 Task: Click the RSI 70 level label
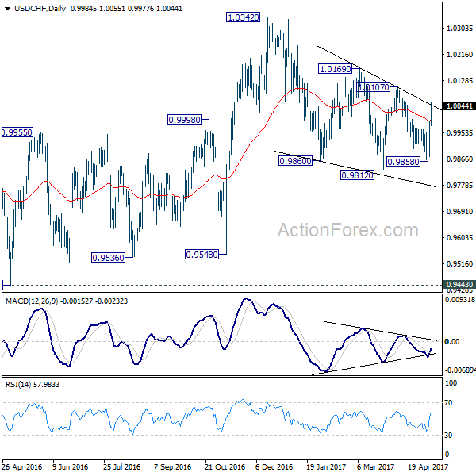tap(448, 402)
